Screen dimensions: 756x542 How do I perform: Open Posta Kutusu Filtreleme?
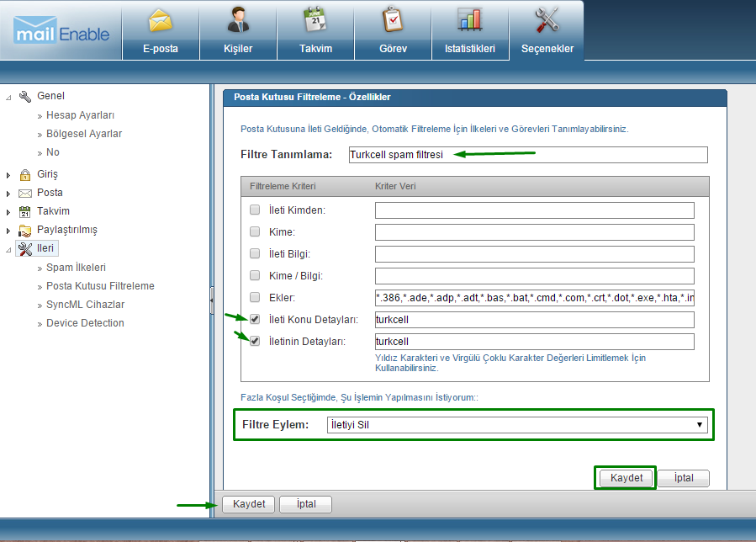(100, 285)
